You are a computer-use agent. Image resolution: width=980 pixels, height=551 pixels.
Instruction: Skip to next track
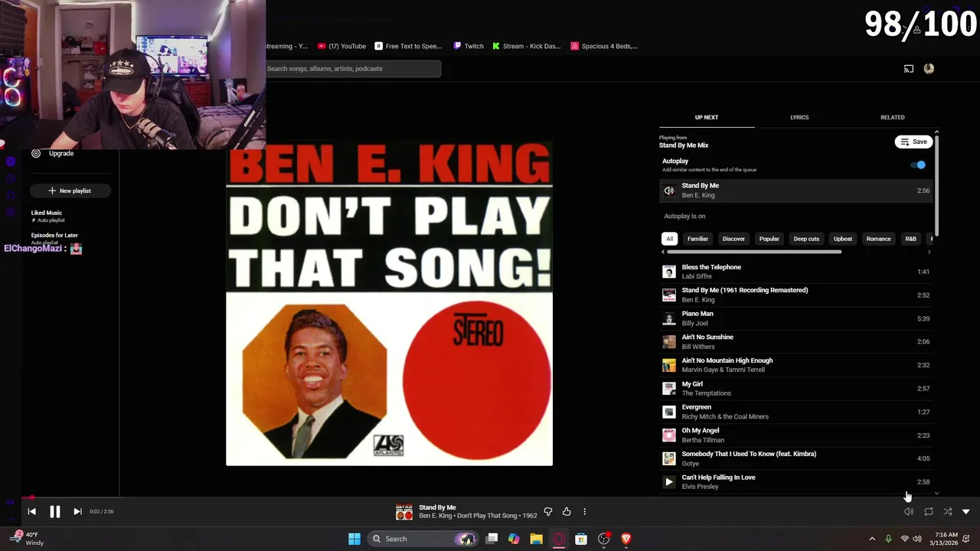[x=77, y=511]
